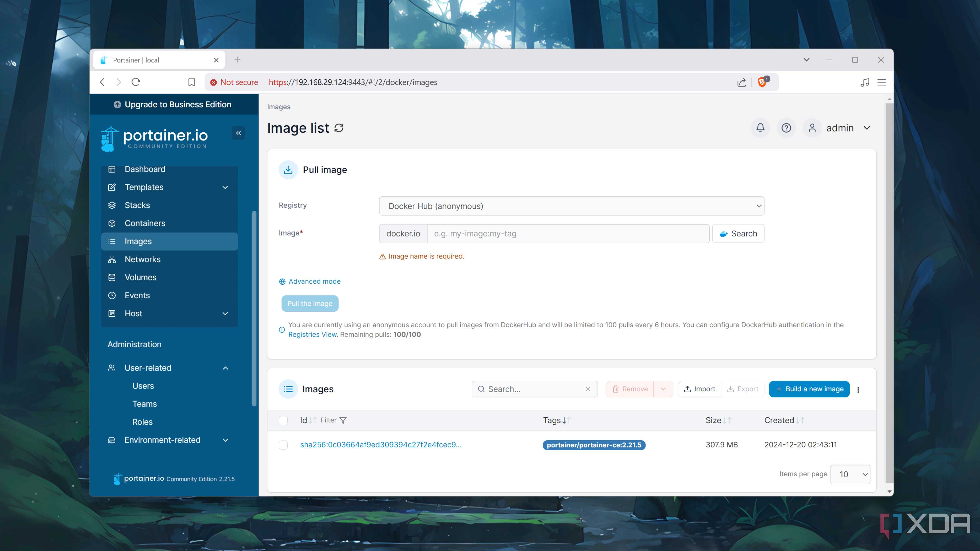980x551 pixels.
Task: Open Events in sidebar
Action: tap(169, 295)
